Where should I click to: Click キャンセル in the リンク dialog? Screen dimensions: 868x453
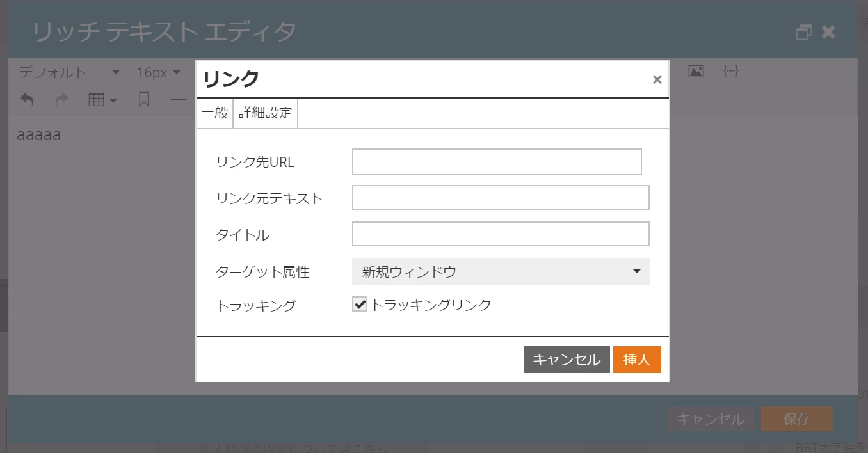[567, 360]
